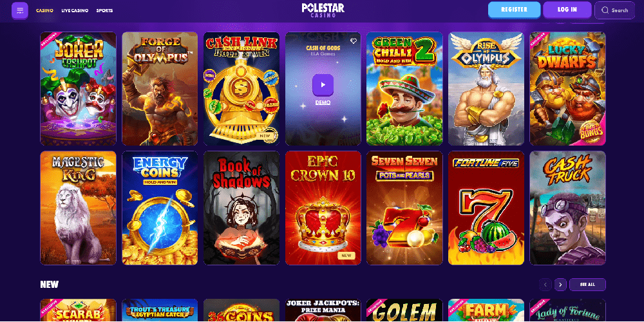Viewport: 644px width, 322px height.
Task: See all New games
Action: [x=587, y=284]
